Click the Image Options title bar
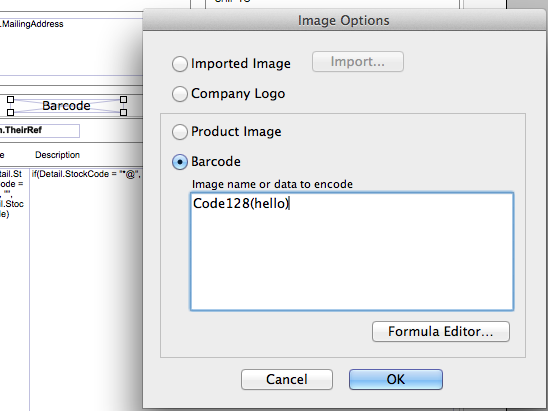 (x=344, y=20)
